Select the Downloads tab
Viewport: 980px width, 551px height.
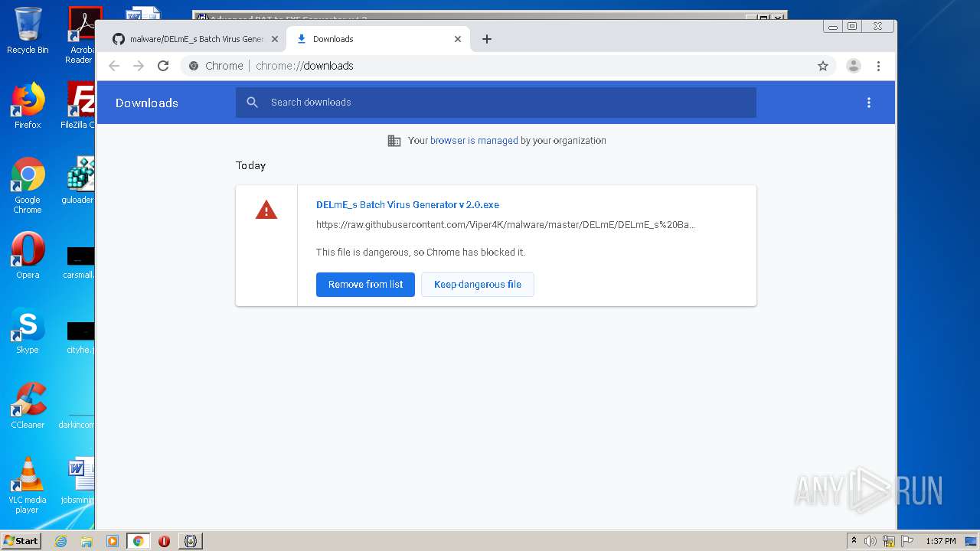click(x=378, y=39)
